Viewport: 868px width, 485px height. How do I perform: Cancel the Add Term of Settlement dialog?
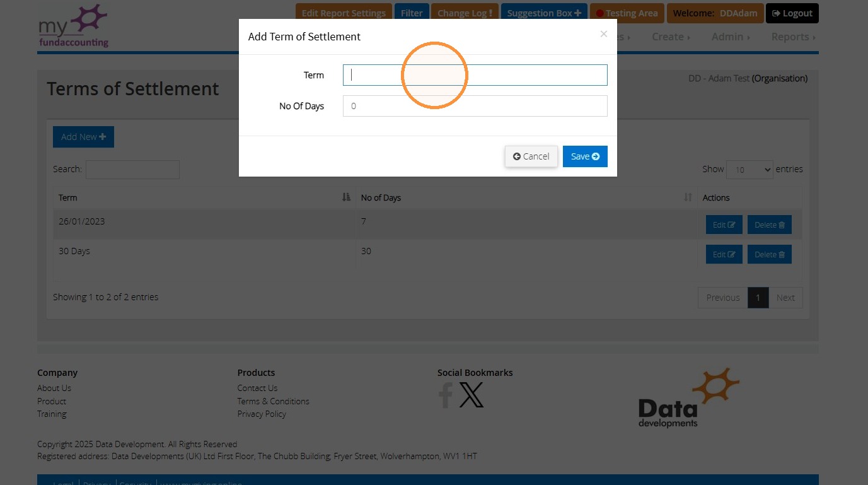click(531, 156)
